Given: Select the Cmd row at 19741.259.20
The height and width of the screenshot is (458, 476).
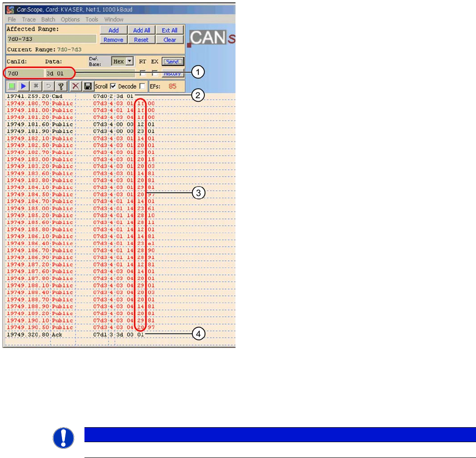Looking at the screenshot, I should pyautogui.click(x=120, y=96).
